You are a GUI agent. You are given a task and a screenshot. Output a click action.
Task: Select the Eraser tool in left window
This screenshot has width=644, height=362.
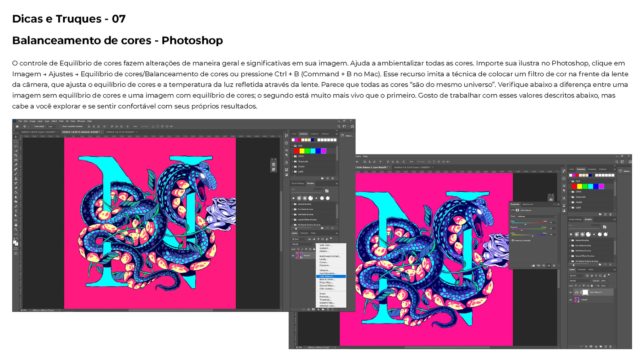[x=16, y=187]
